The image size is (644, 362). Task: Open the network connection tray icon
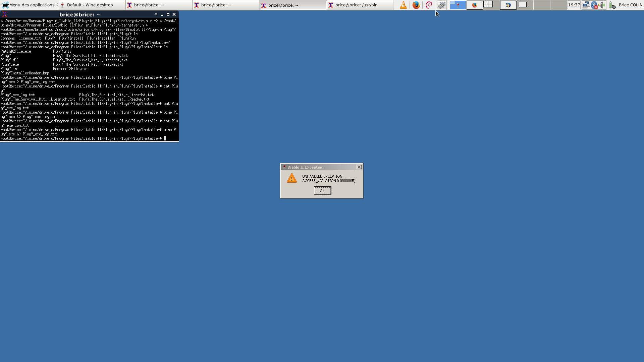coord(586,5)
